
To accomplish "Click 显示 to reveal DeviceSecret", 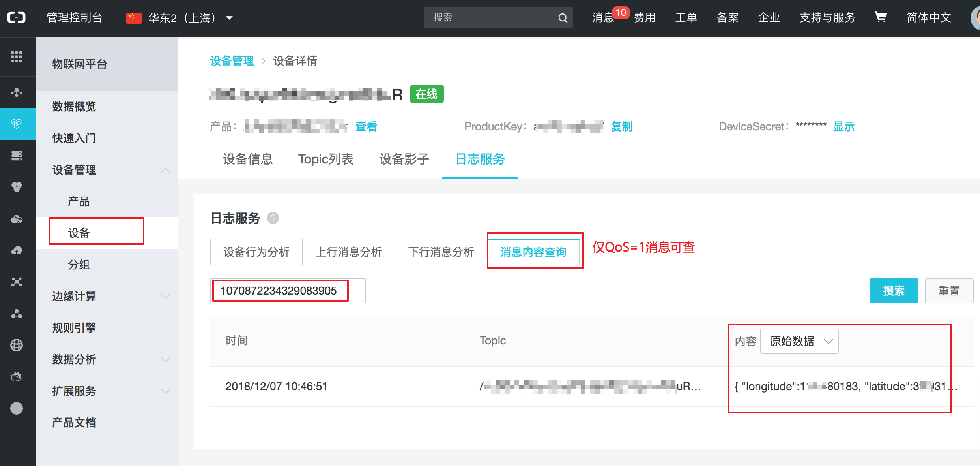I will pos(844,126).
